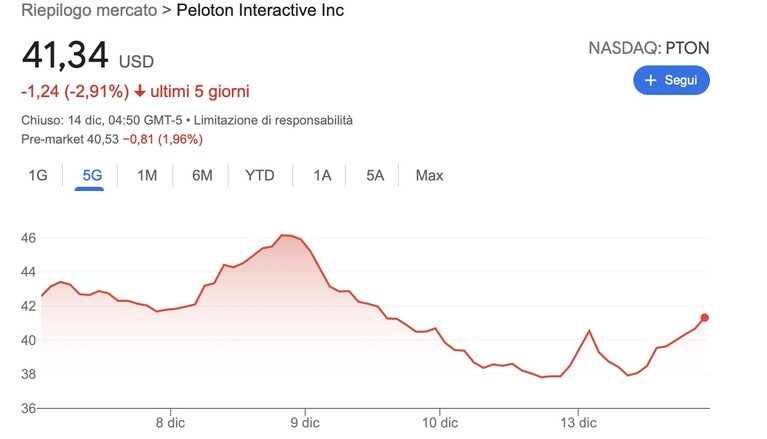
Task: Open the Riepilogo mercato breadcrumb link
Action: [89, 10]
